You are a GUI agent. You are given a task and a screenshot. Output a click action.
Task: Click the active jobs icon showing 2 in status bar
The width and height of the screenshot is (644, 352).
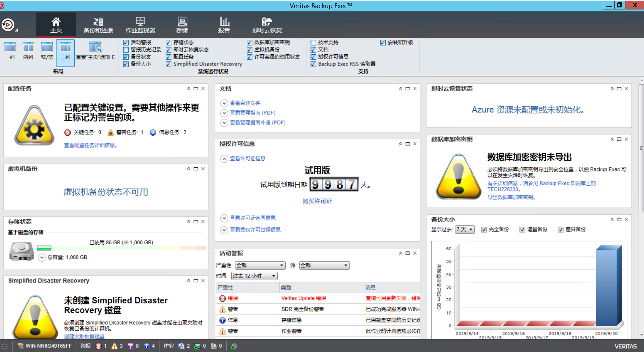click(x=181, y=346)
